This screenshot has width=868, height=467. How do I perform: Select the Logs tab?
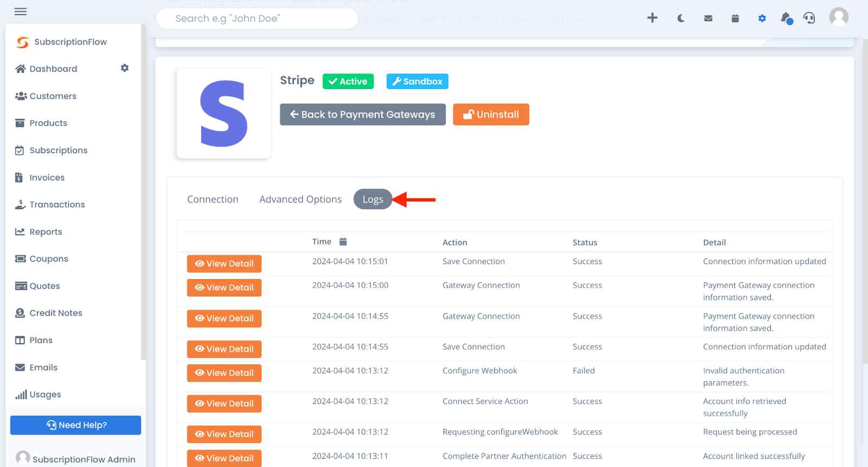click(373, 199)
